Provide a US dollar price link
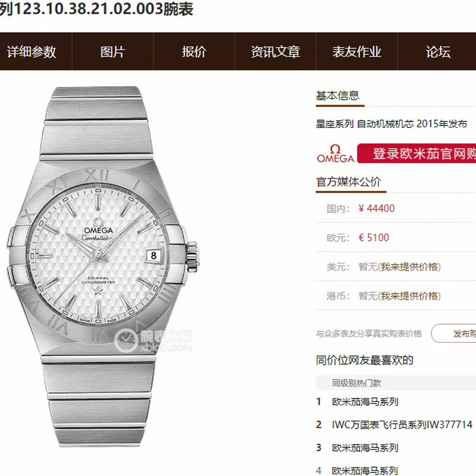476x476 pixels. click(410, 267)
